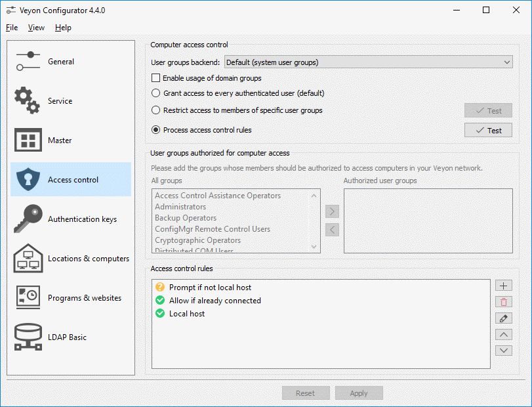Move the selected rule down

tap(504, 351)
